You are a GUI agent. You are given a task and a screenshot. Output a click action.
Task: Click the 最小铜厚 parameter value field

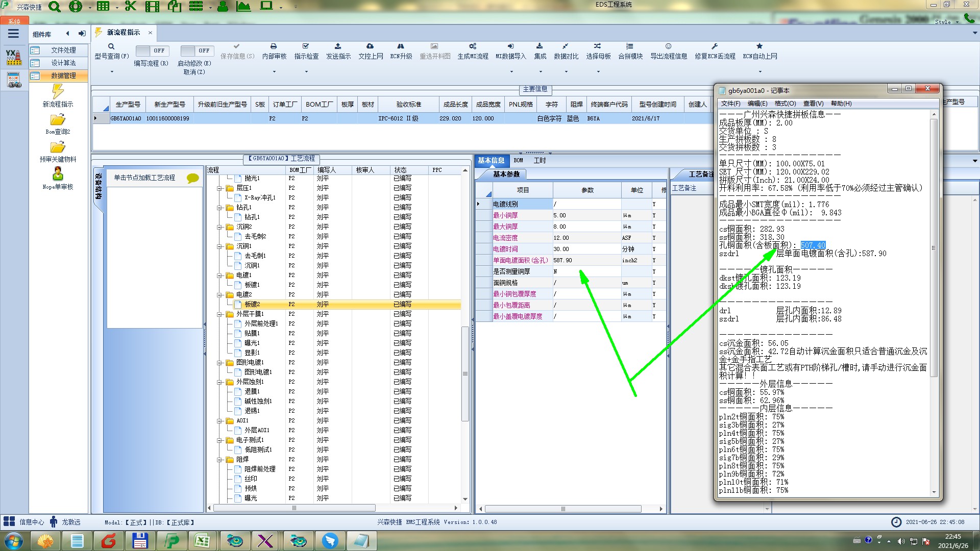586,215
